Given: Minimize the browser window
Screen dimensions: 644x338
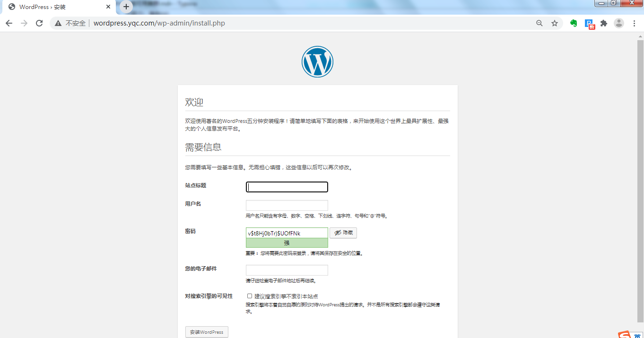Looking at the screenshot, I should (601, 3).
